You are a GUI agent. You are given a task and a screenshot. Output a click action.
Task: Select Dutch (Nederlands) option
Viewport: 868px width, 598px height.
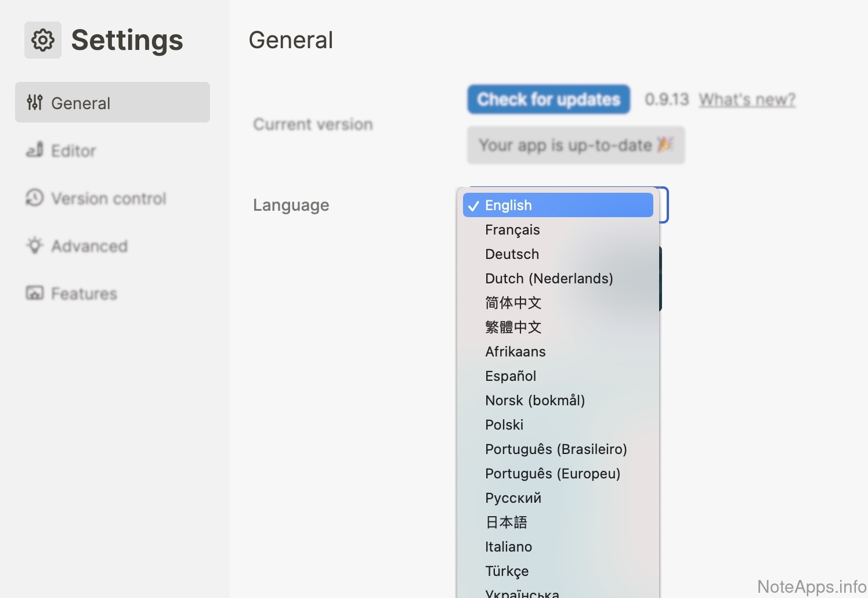[549, 279]
